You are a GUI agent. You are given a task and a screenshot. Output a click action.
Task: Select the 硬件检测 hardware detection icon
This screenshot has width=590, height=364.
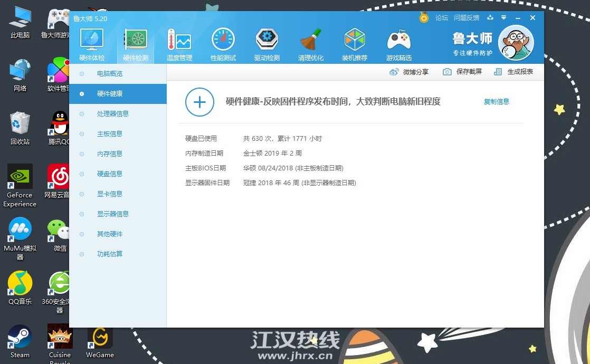tap(136, 44)
